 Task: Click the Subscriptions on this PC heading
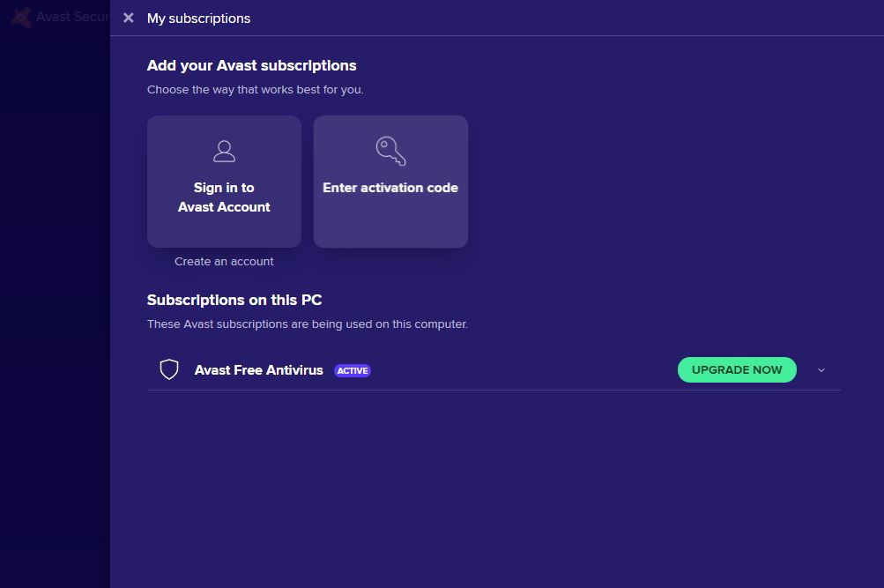point(234,300)
